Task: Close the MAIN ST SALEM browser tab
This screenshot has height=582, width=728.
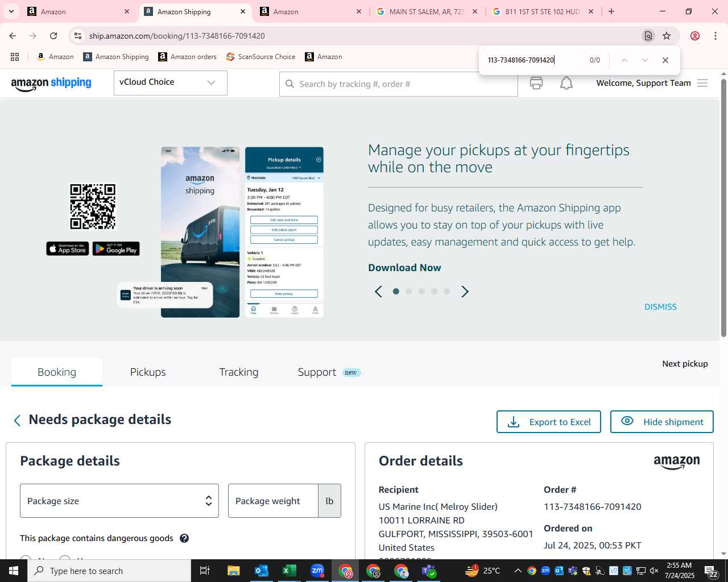Action: coord(475,11)
